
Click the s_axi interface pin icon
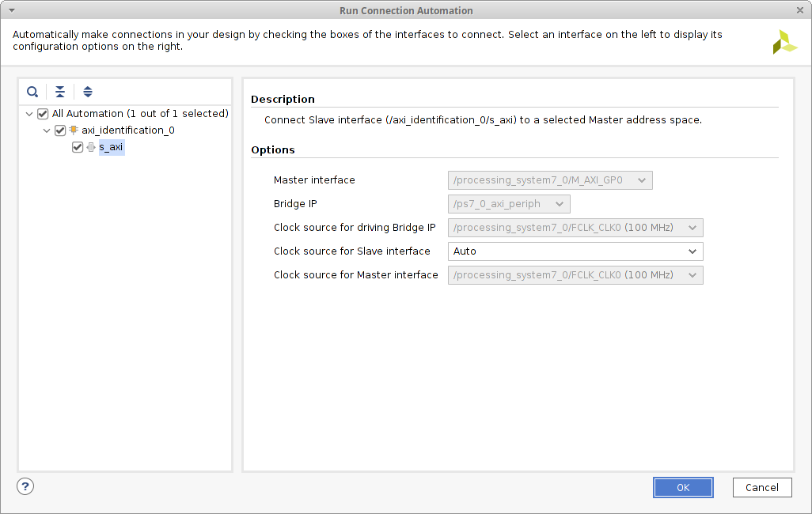91,147
